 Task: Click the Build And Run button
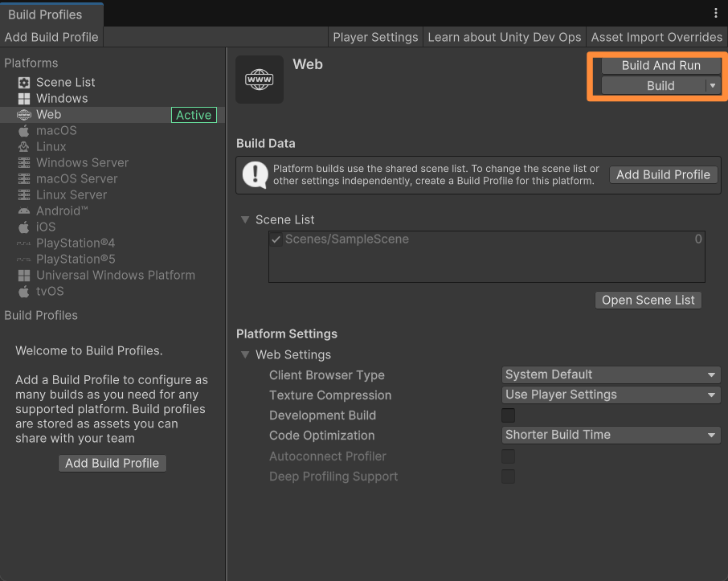(661, 65)
